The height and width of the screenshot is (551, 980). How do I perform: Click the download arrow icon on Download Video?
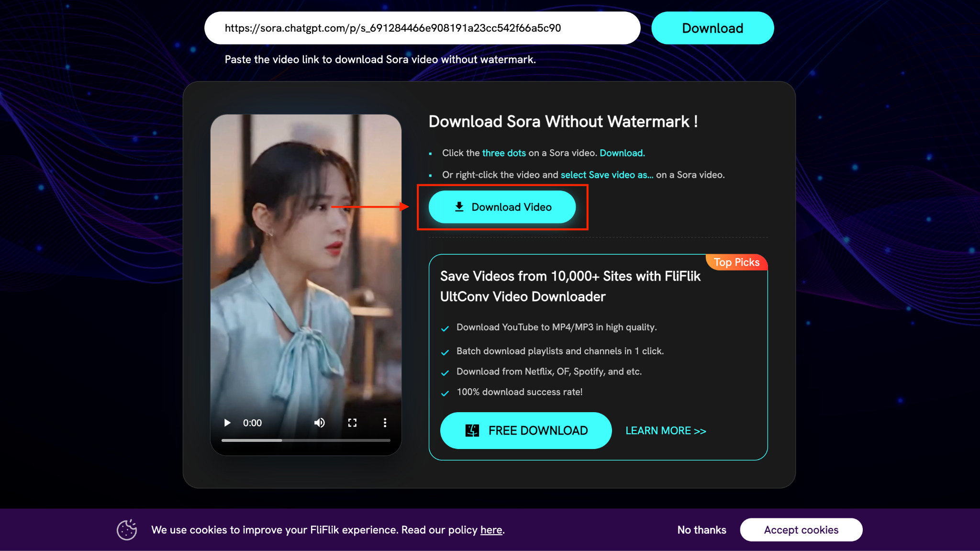pos(460,207)
